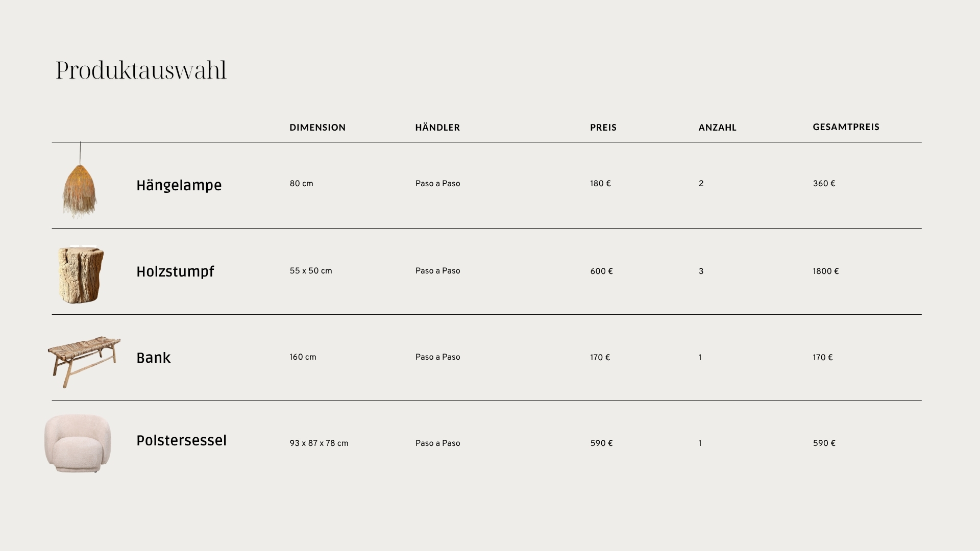Select the Holzstumpf product name
The height and width of the screenshot is (551, 980).
click(175, 272)
